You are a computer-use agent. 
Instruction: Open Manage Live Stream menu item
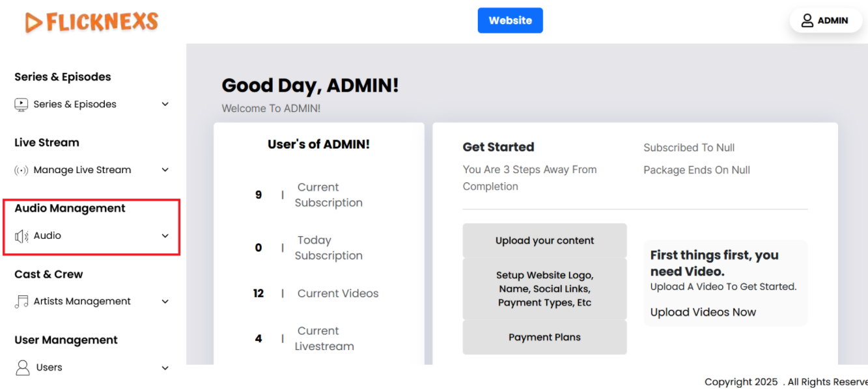pyautogui.click(x=82, y=170)
